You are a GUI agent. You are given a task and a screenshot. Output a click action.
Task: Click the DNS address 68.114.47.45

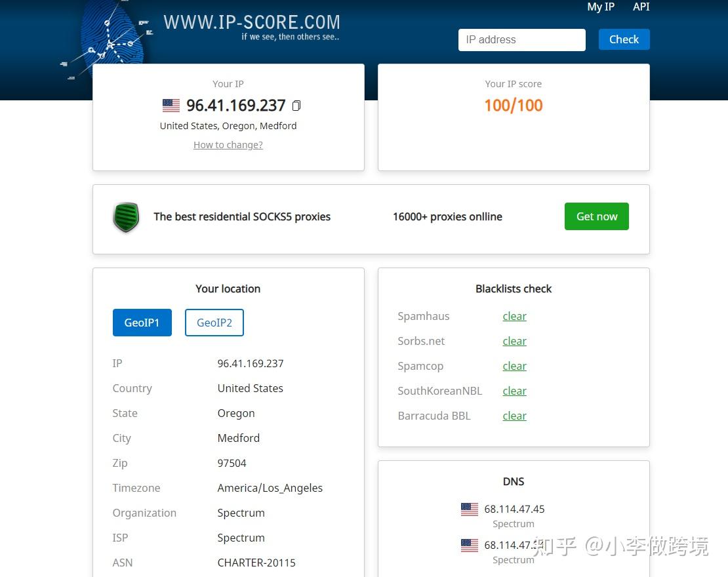click(514, 509)
